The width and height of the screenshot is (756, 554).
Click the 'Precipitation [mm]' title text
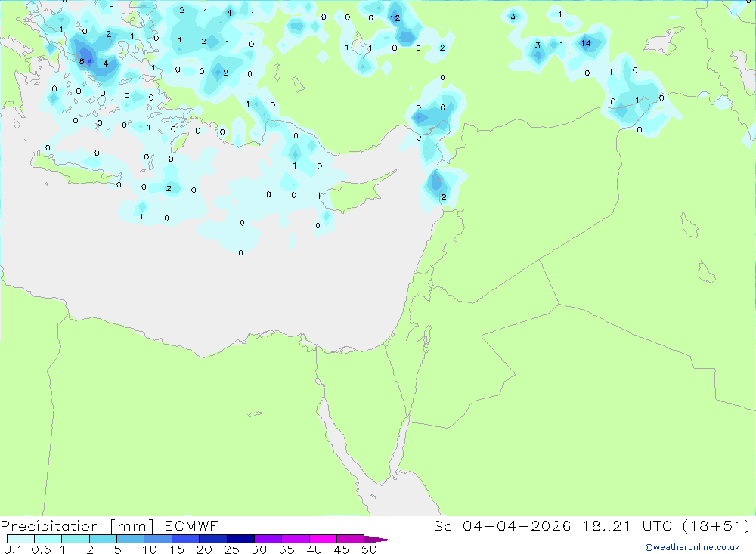click(77, 526)
